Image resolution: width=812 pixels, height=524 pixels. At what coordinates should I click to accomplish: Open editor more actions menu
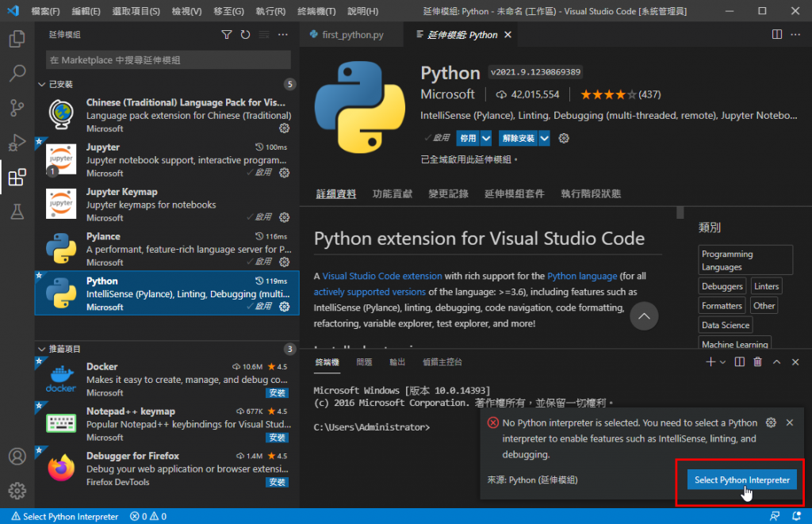coord(795,35)
